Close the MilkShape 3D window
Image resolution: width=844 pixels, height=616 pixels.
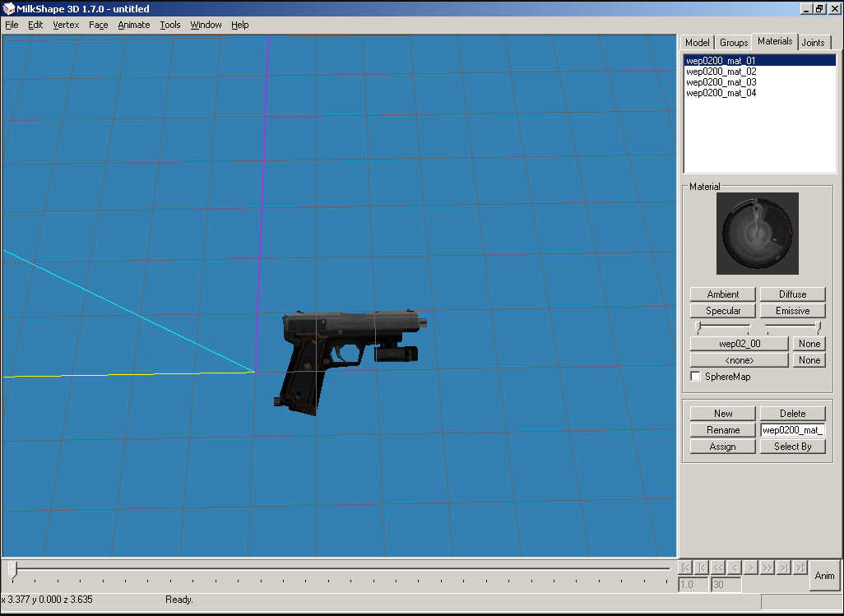[x=834, y=9]
